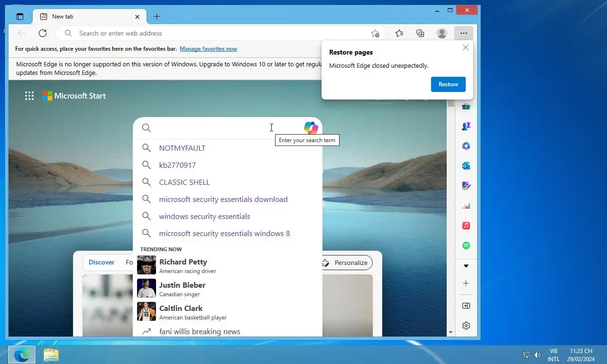Open sidebar settings gear icon
Viewport: 607px width, 364px height.
(x=466, y=326)
